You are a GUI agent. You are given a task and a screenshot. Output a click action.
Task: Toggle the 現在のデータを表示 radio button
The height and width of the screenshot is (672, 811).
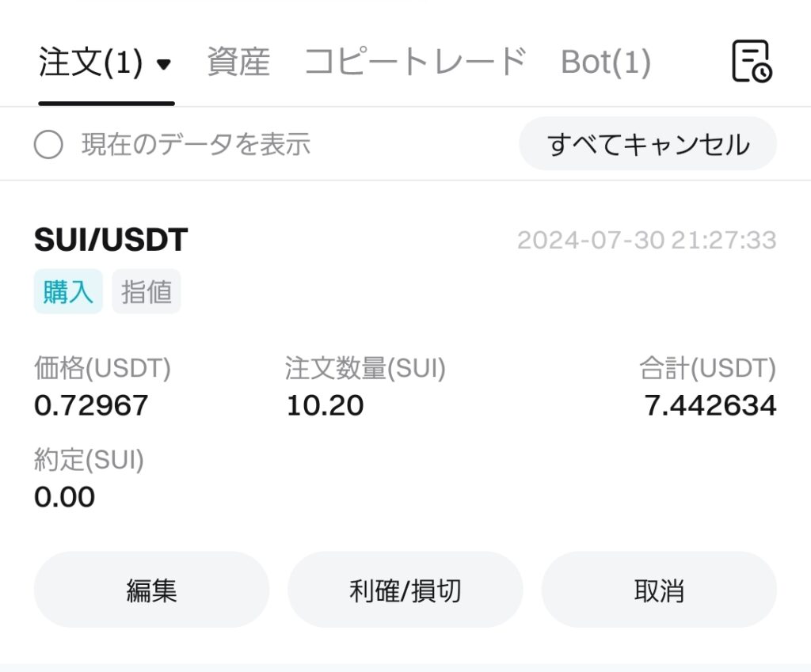(48, 145)
